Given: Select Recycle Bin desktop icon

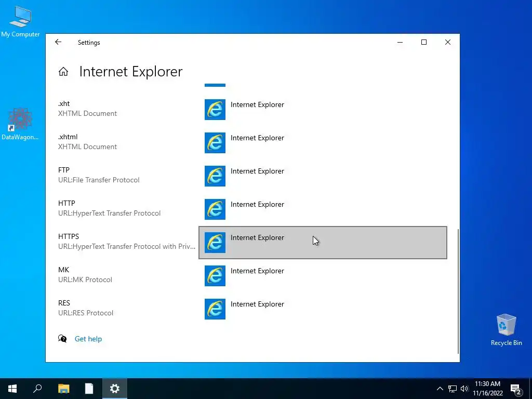Looking at the screenshot, I should point(506,330).
